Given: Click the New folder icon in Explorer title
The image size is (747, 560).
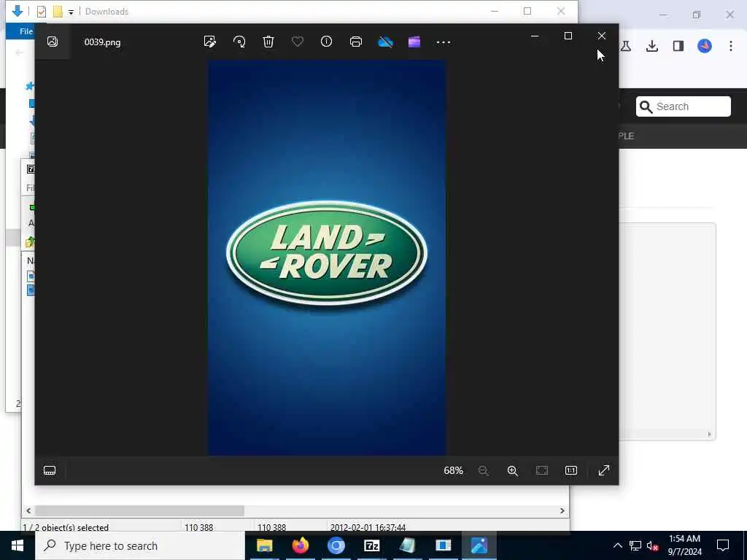Looking at the screenshot, I should 58,12.
